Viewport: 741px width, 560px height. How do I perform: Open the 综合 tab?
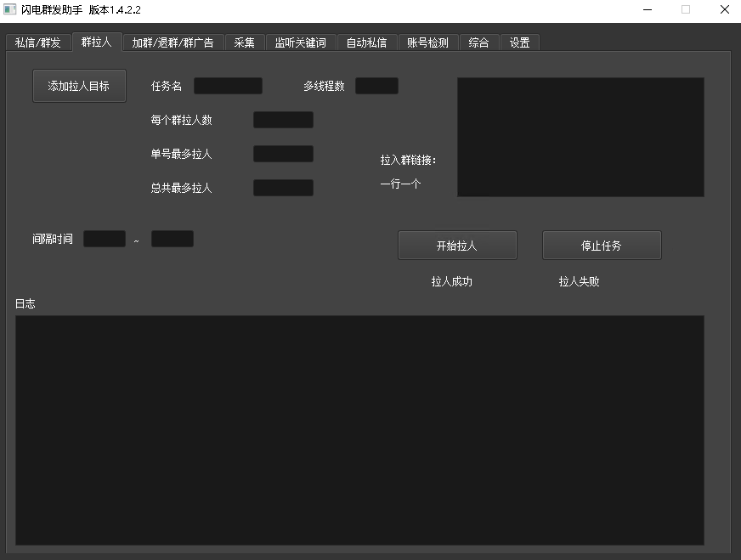(x=478, y=42)
